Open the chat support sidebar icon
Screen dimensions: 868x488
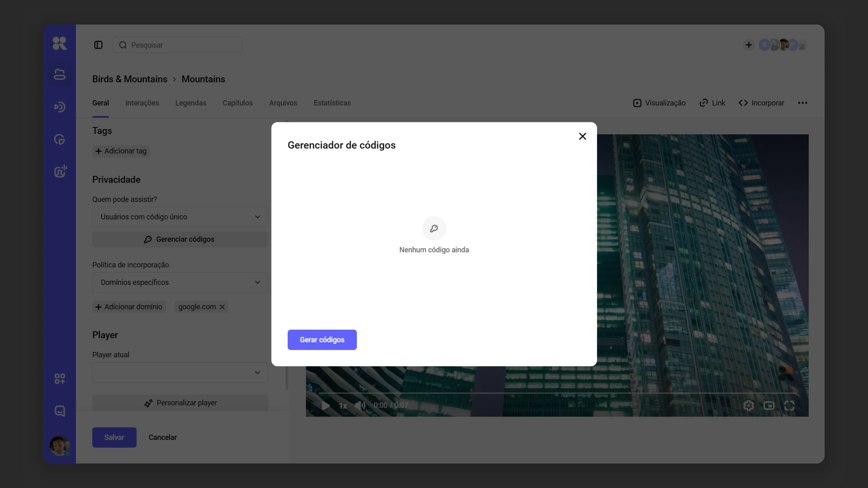[60, 411]
